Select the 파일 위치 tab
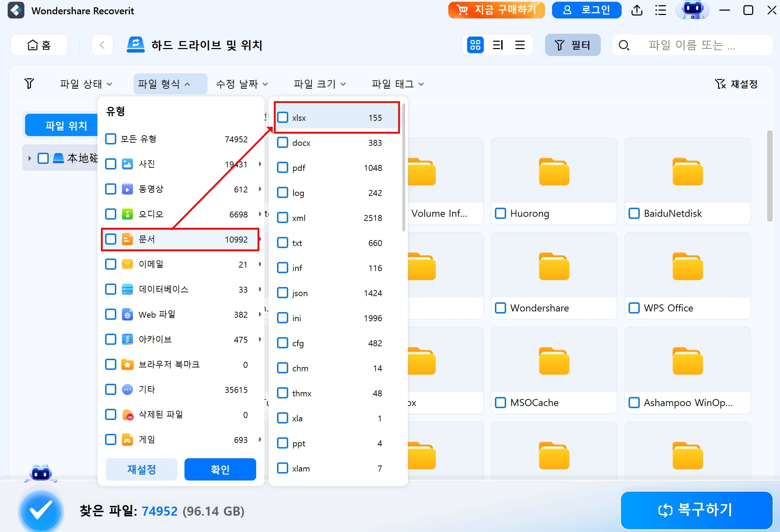Image resolution: width=780 pixels, height=532 pixels. [x=66, y=125]
